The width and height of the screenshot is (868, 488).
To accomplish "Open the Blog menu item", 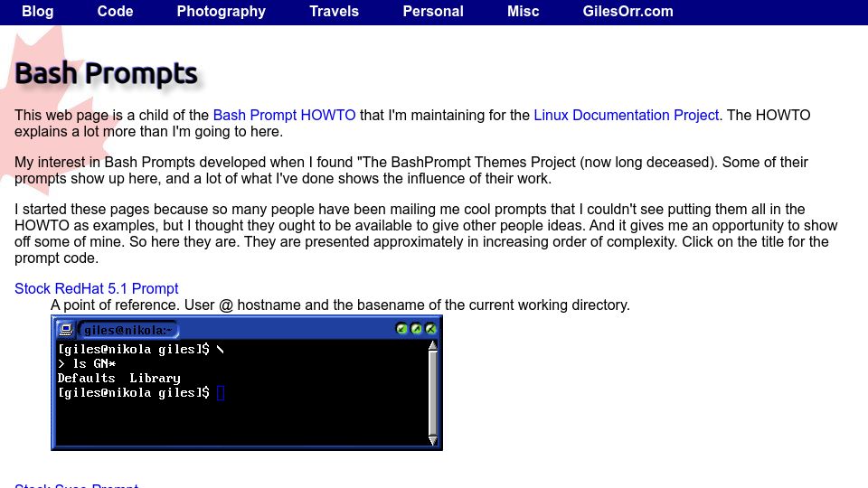I will (38, 11).
